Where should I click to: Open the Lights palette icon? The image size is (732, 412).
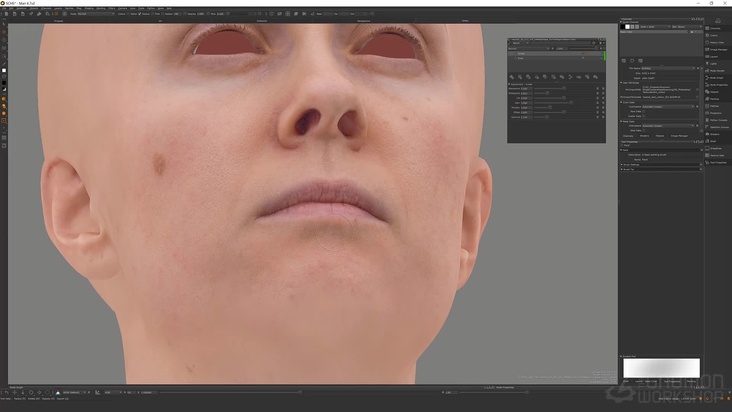click(715, 63)
